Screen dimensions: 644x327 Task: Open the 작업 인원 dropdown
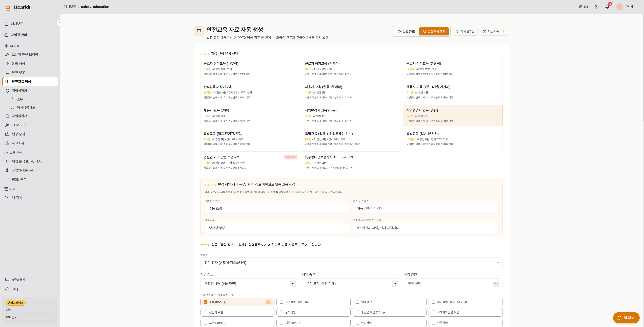(453, 284)
